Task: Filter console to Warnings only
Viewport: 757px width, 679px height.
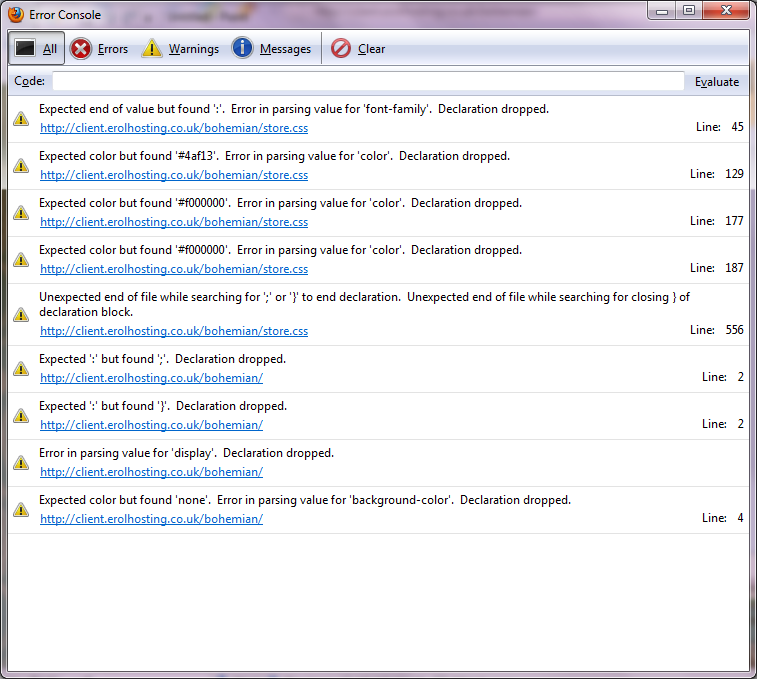Action: pyautogui.click(x=180, y=48)
